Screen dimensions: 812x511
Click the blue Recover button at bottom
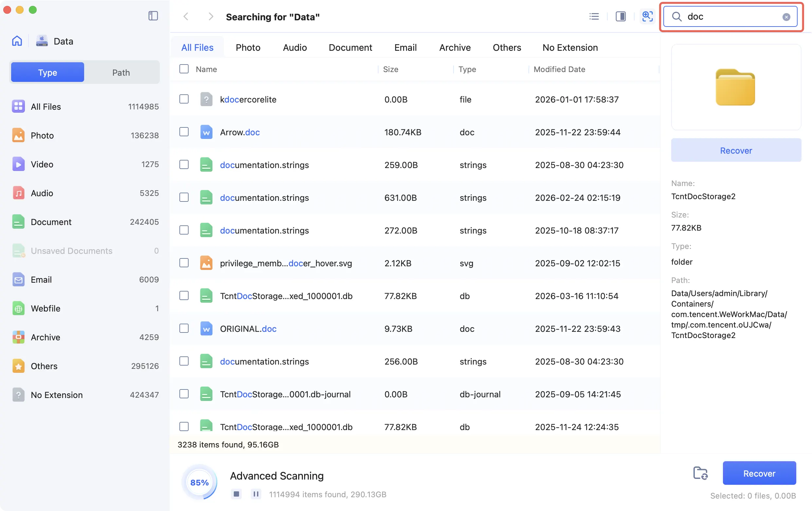coord(759,473)
